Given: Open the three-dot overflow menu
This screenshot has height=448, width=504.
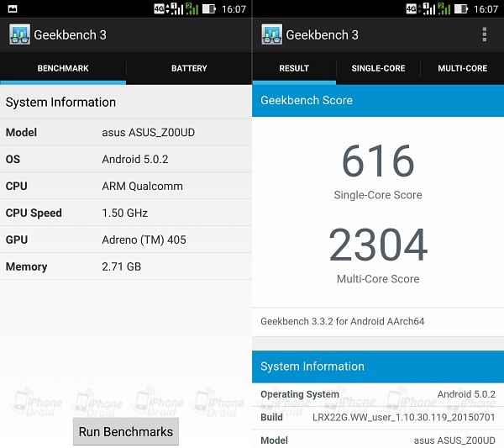Looking at the screenshot, I should pyautogui.click(x=485, y=34).
